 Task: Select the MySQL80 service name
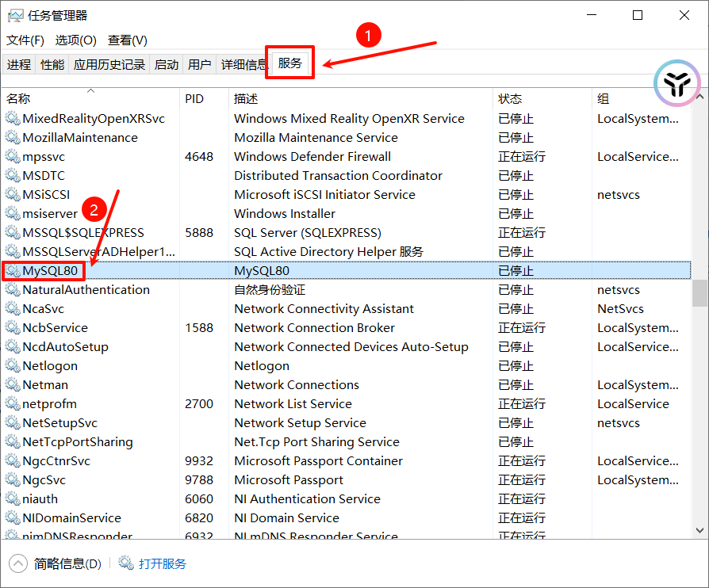pyautogui.click(x=50, y=271)
